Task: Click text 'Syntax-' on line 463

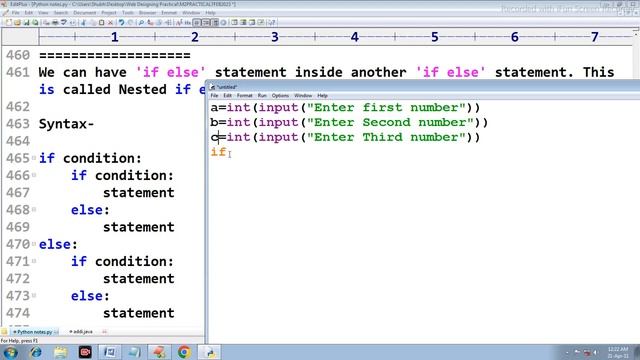Action: [67, 124]
